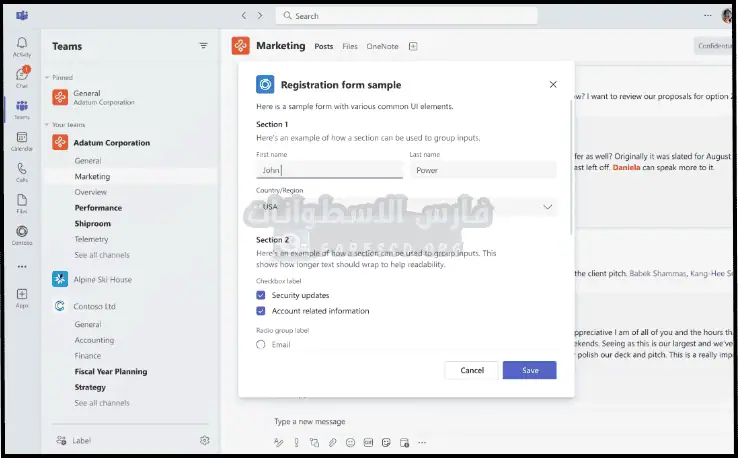Click the Apps icon in sidebar

pos(21,297)
